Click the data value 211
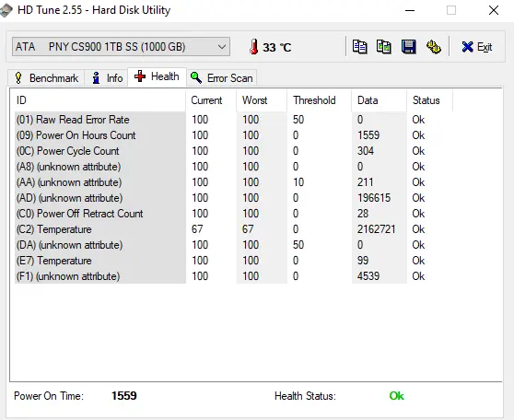Screen dimensions: 514x420 point(365,182)
